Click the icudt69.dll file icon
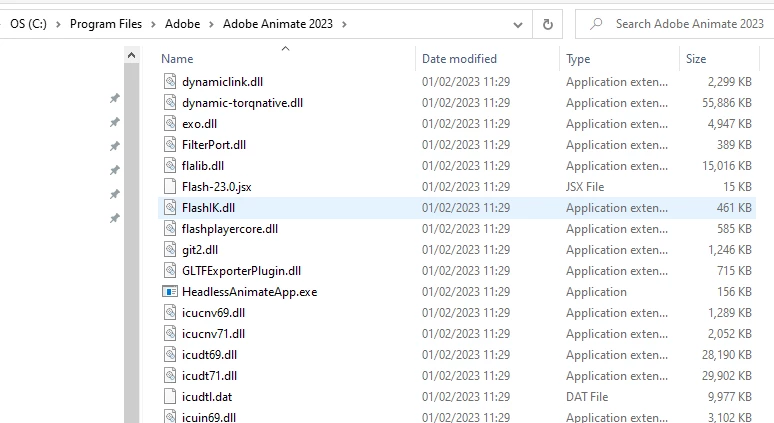 pos(170,354)
